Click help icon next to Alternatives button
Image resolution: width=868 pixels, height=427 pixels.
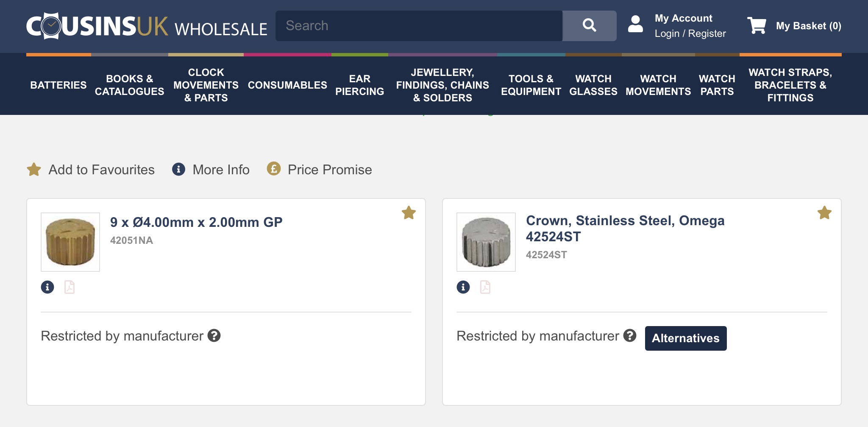point(630,336)
